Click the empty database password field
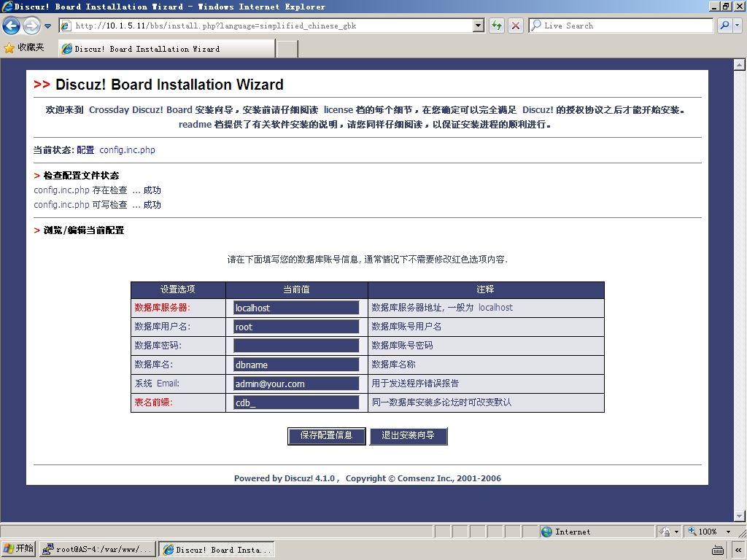Viewport: 747px width, 560px height. [x=296, y=346]
